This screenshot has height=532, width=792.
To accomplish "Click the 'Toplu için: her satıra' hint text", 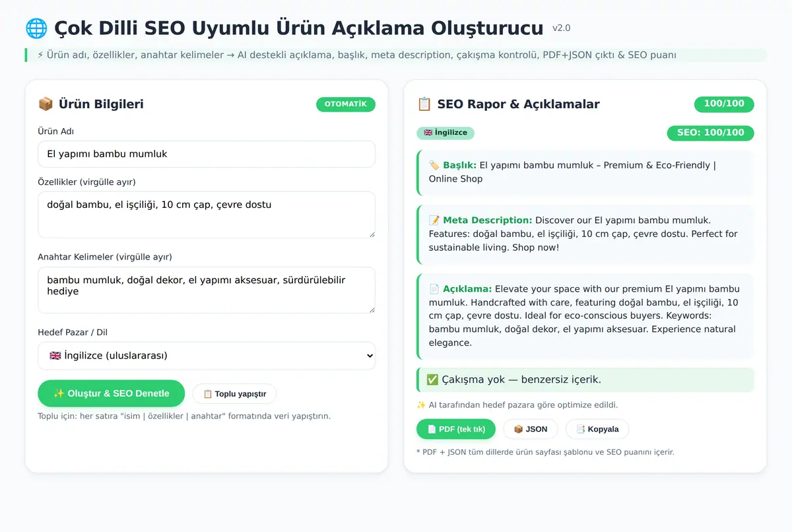I will click(x=184, y=416).
